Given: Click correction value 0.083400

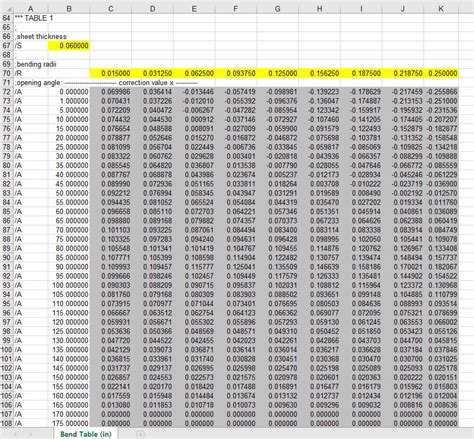Looking at the screenshot, I should point(278,230).
